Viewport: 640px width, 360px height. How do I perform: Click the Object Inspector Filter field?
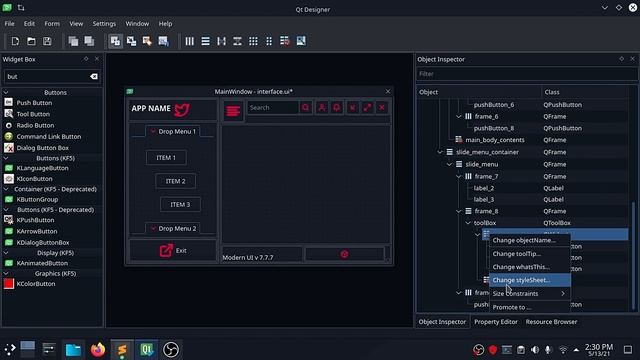pyautogui.click(x=526, y=74)
